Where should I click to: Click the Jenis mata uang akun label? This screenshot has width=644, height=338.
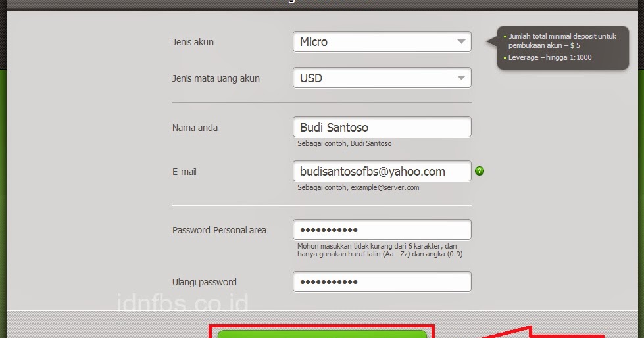[x=216, y=78]
